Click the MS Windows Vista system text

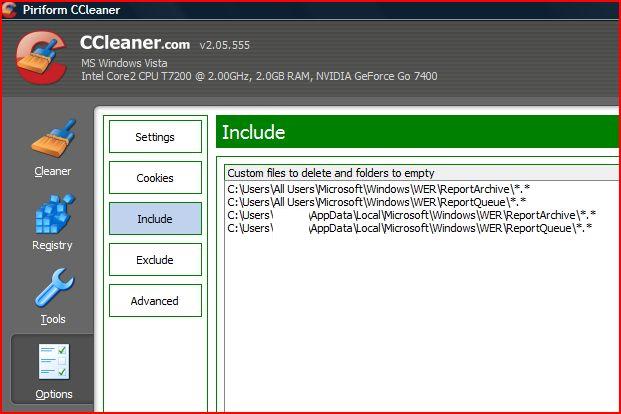pos(124,63)
